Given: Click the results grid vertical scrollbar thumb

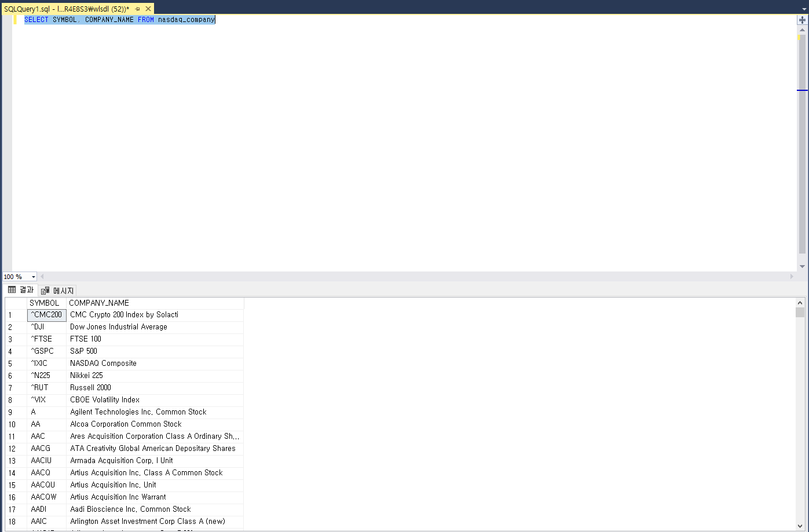Looking at the screenshot, I should pos(800,313).
